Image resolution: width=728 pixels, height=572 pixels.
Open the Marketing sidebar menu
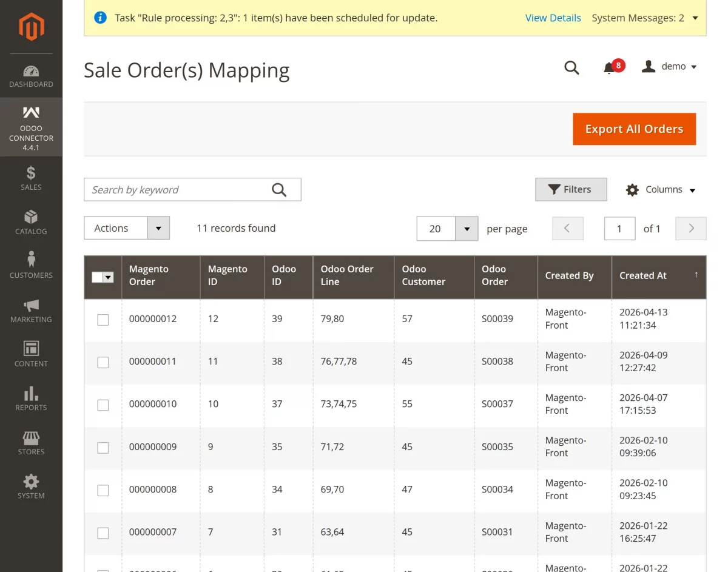[x=31, y=311]
